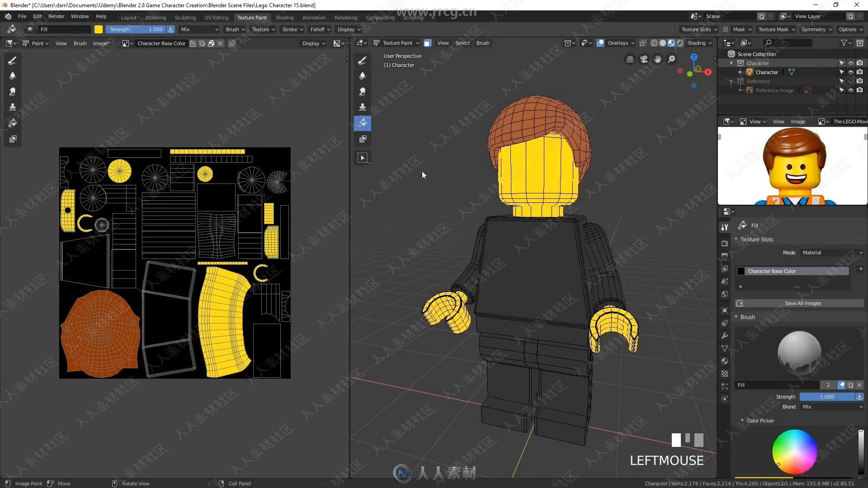Toggle visibility eye for the Character object
The image size is (868, 488).
point(850,72)
